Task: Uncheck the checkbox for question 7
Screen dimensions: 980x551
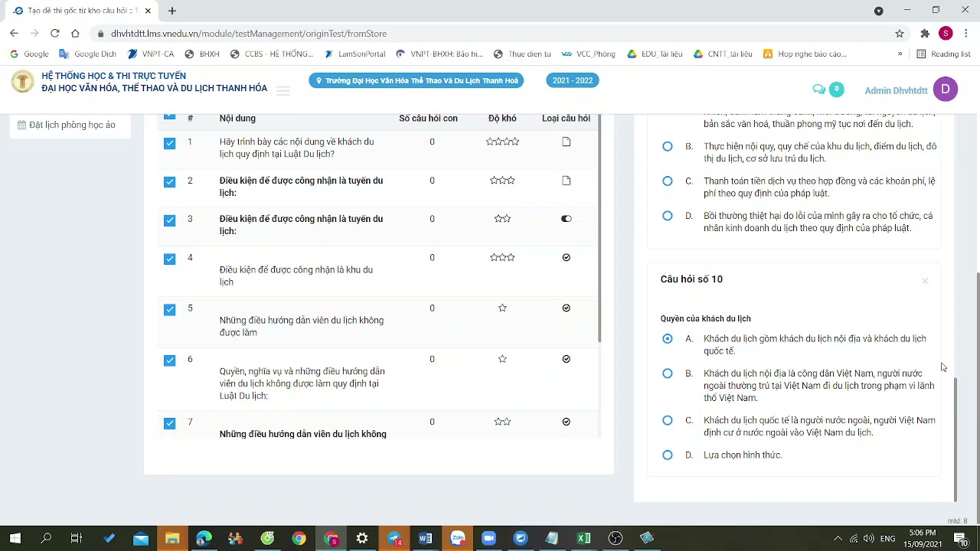Action: tap(169, 423)
